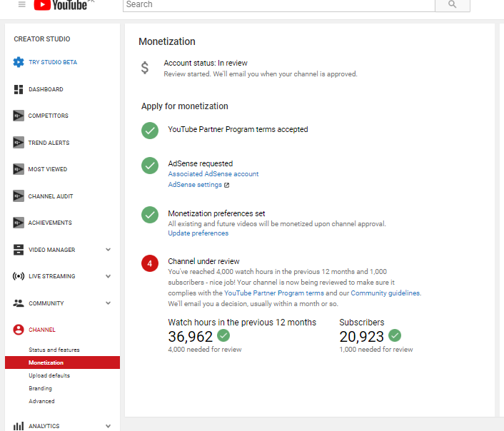Viewport: 504px width, 431px height.
Task: Click the Dashboard grid icon
Action: (19, 89)
